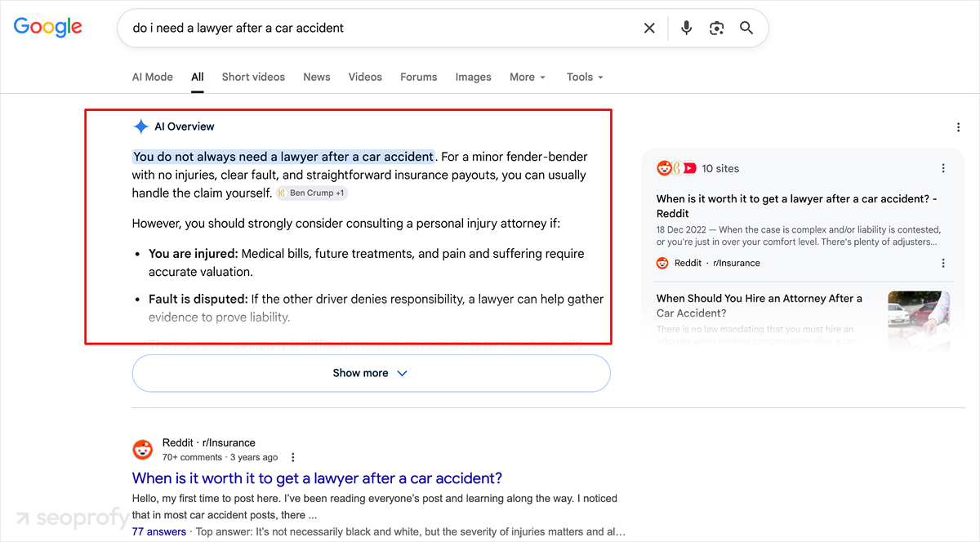Start voice search with the microphone icon
The image size is (980, 542).
click(x=687, y=28)
